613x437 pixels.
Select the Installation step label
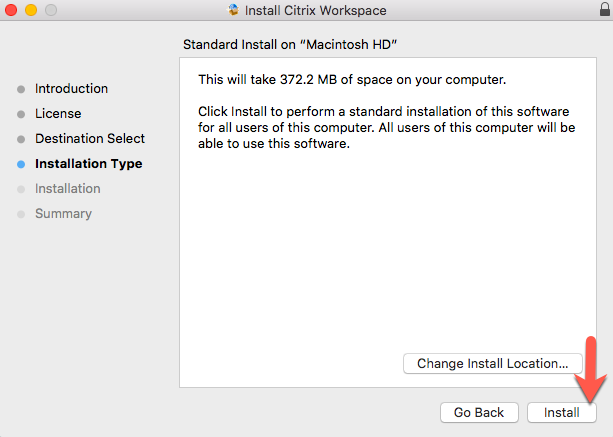click(68, 189)
